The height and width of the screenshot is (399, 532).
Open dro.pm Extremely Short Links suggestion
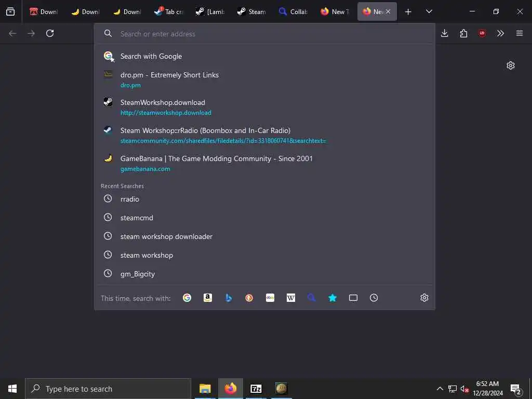click(x=264, y=79)
